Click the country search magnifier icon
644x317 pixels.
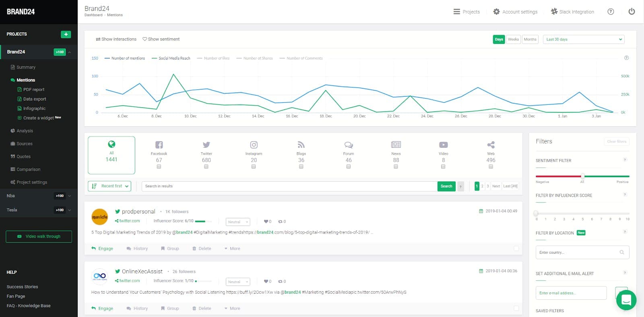click(x=622, y=253)
